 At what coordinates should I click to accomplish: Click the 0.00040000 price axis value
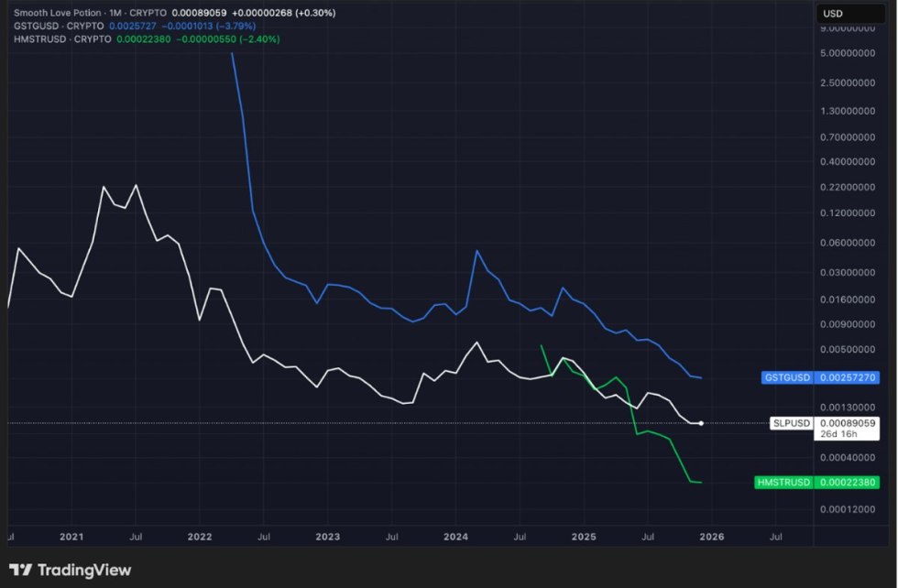click(848, 457)
